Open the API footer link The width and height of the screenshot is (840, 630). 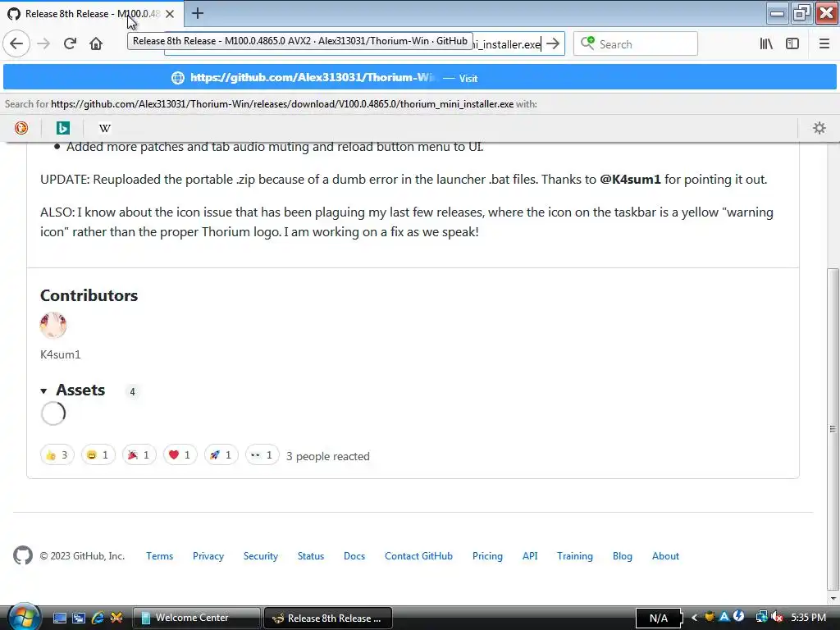tap(530, 556)
